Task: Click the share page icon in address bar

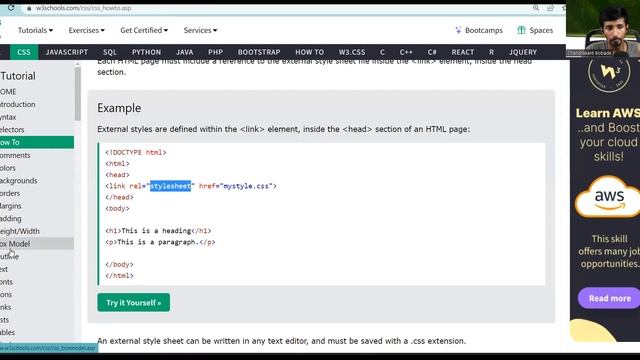Action: tap(550, 8)
